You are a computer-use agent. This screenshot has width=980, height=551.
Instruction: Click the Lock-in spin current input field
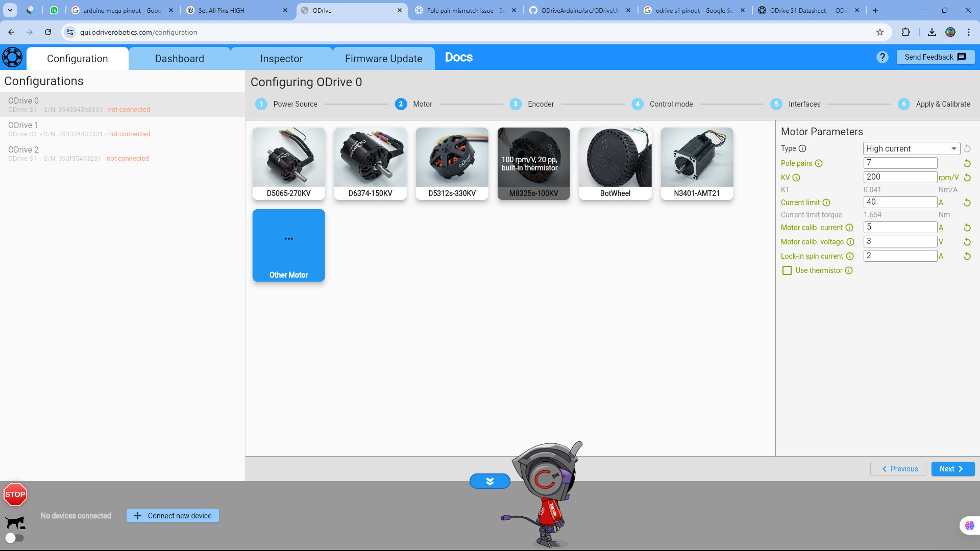(x=900, y=256)
